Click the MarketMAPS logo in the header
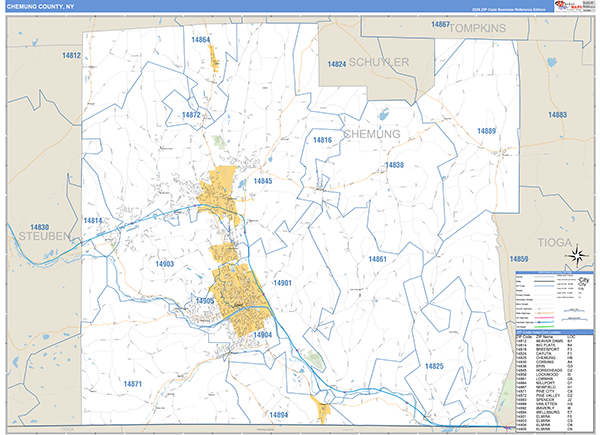 573,6
